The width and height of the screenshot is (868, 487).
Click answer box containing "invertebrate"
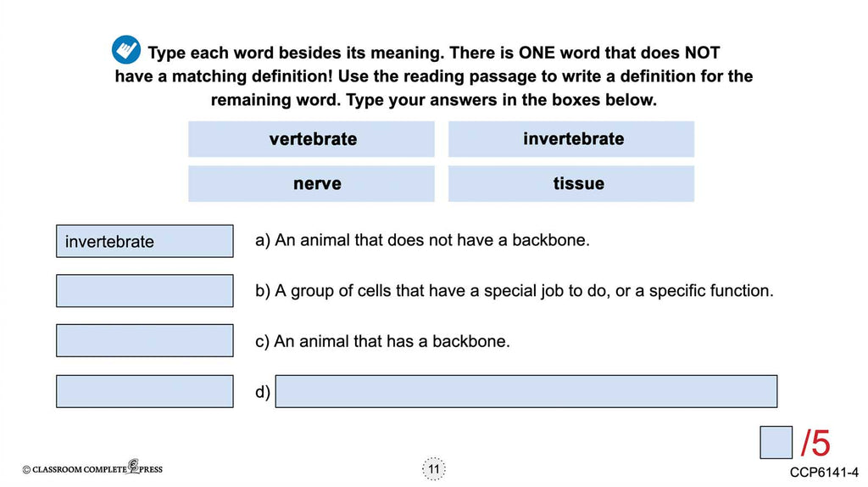[144, 241]
